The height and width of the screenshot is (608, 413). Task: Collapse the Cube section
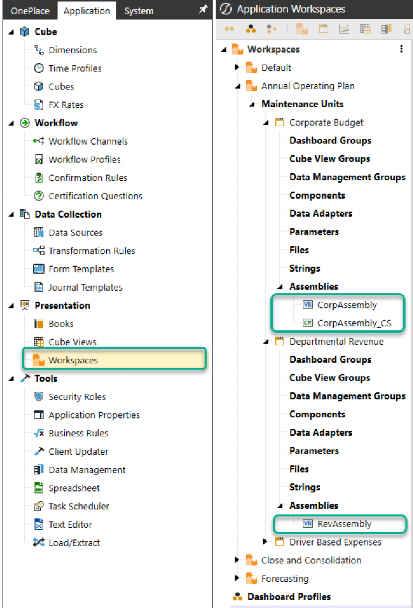pos(11,32)
